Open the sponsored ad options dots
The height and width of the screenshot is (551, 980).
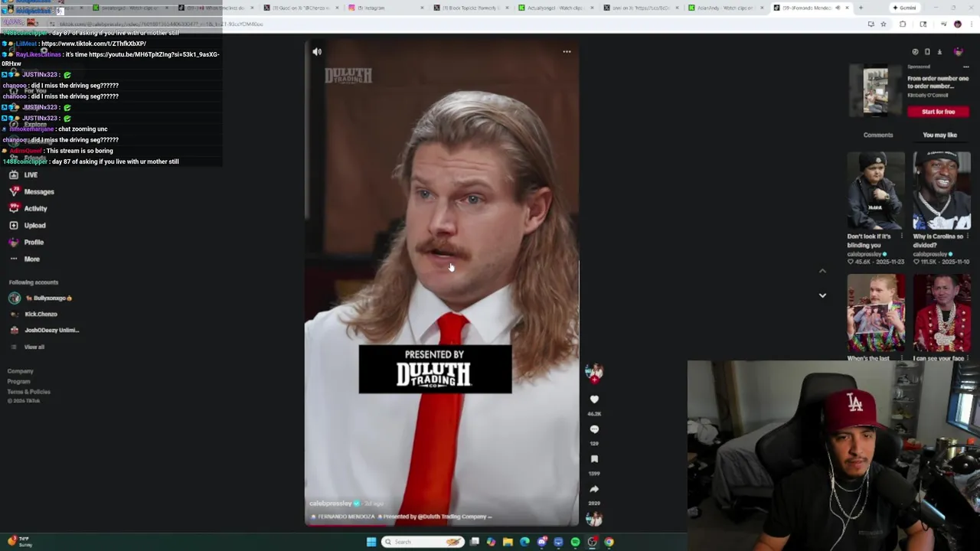965,67
